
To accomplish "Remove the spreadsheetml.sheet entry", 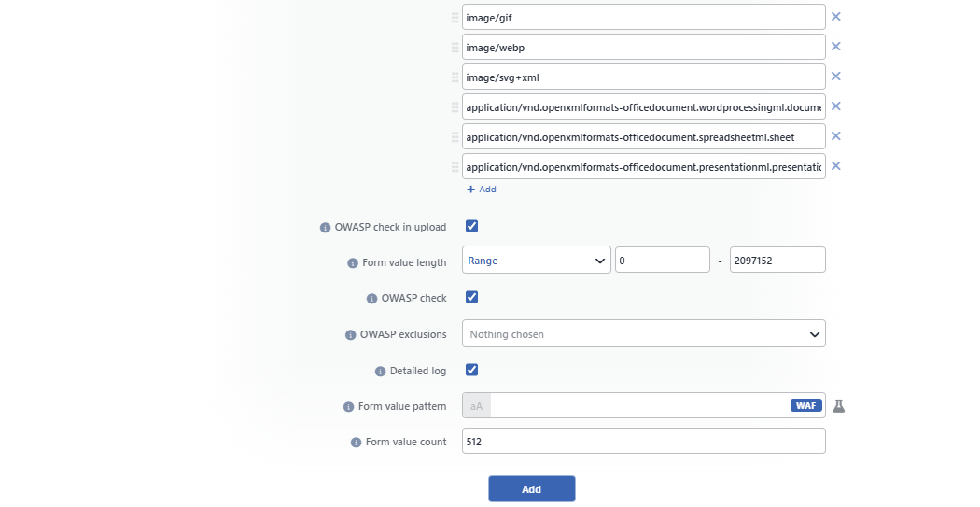I will (x=835, y=136).
